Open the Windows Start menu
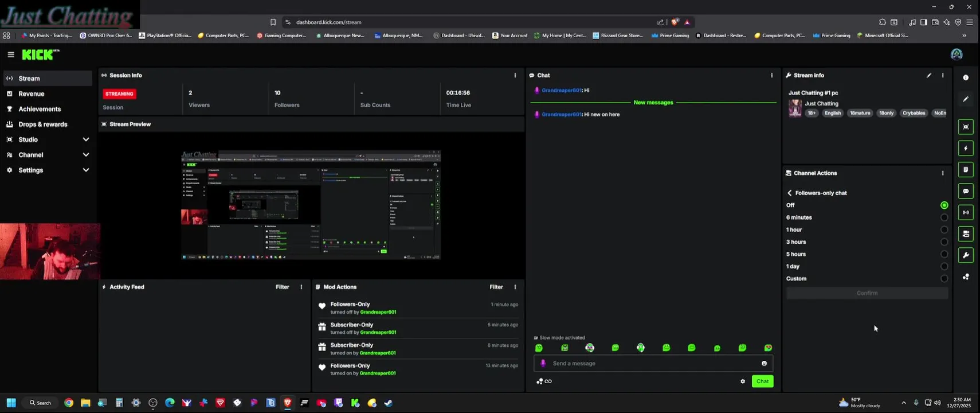The image size is (980, 413). coord(11,403)
